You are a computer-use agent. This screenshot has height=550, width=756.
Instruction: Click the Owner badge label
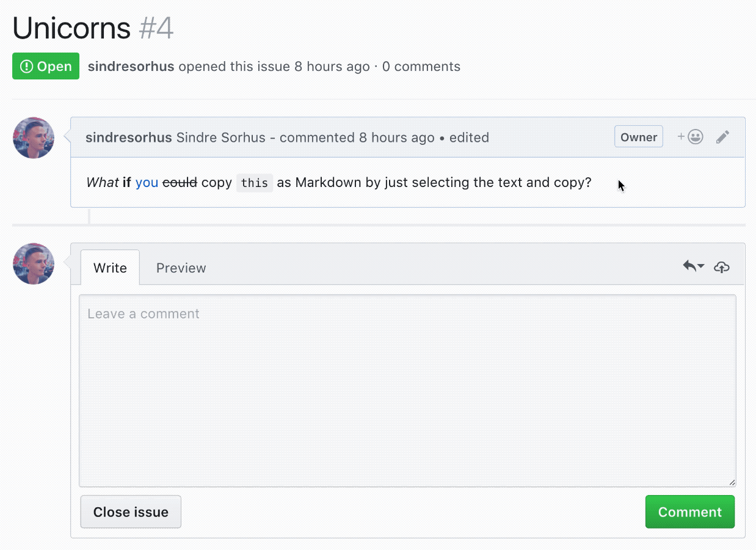tap(638, 137)
